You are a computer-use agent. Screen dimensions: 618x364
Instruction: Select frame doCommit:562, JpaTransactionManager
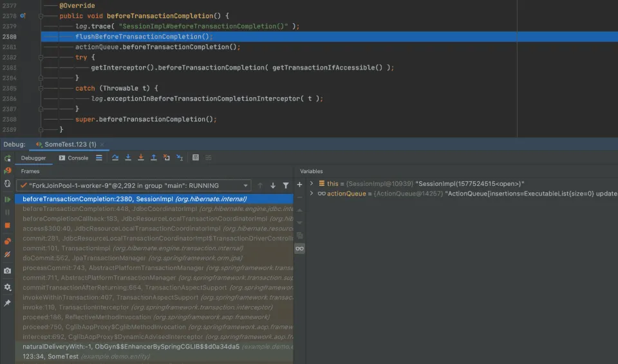click(x=154, y=258)
